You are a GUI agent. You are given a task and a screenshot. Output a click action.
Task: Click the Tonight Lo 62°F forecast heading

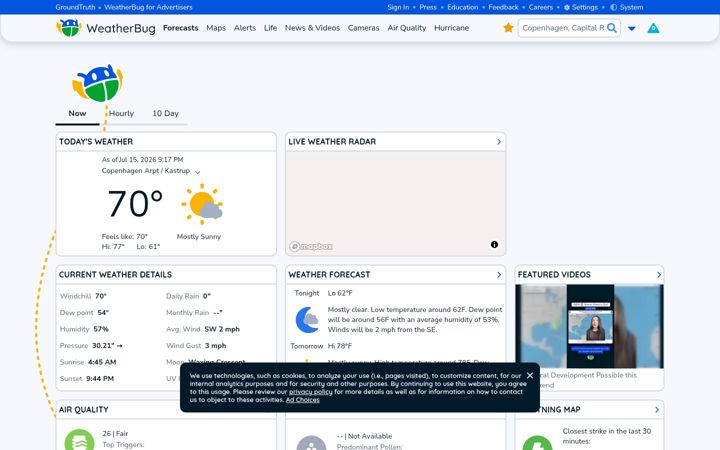(x=323, y=293)
